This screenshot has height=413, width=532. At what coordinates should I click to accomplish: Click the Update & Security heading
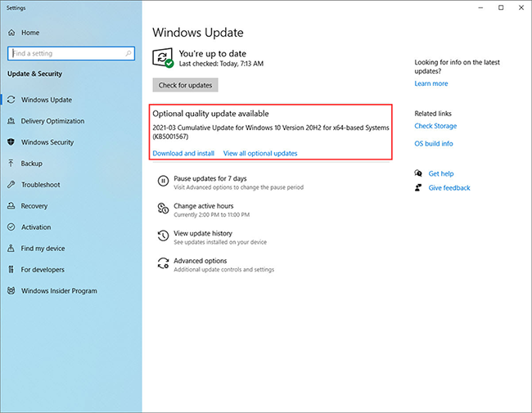(34, 74)
